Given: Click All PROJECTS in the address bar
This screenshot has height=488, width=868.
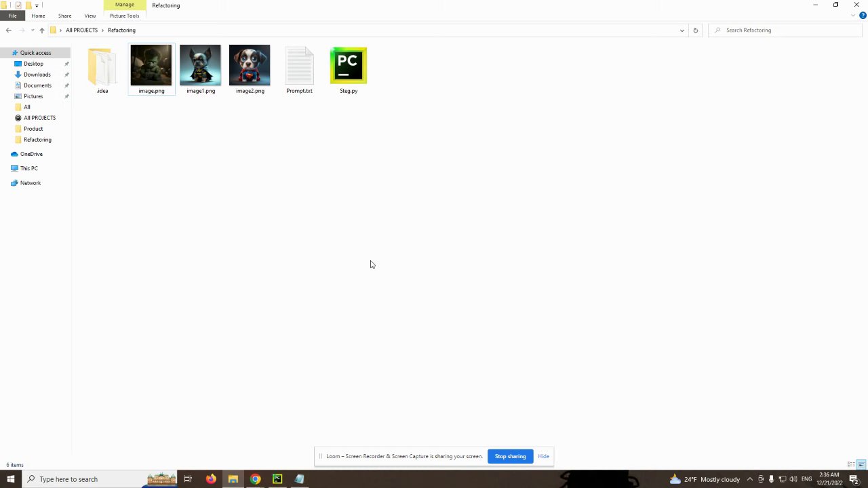Looking at the screenshot, I should coord(81,30).
